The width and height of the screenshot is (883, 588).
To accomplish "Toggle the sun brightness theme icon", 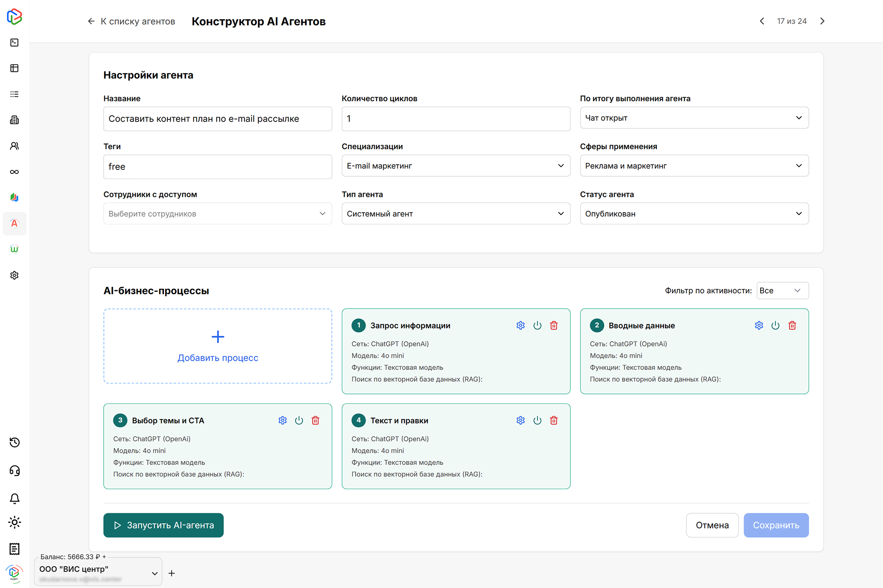I will (14, 522).
